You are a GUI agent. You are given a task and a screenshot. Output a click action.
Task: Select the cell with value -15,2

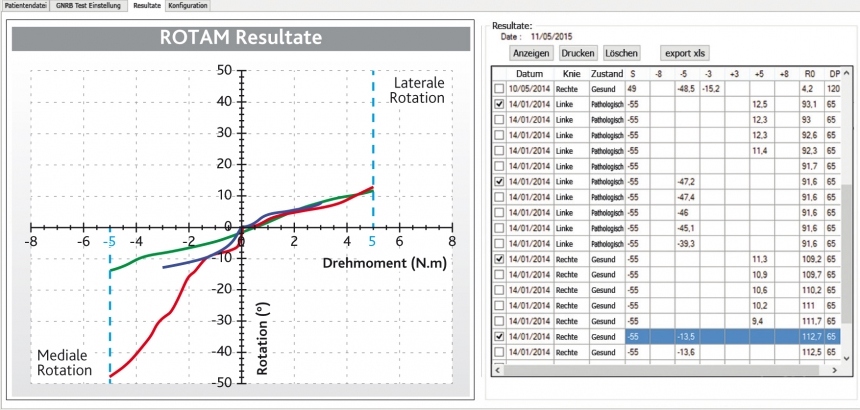tap(712, 89)
